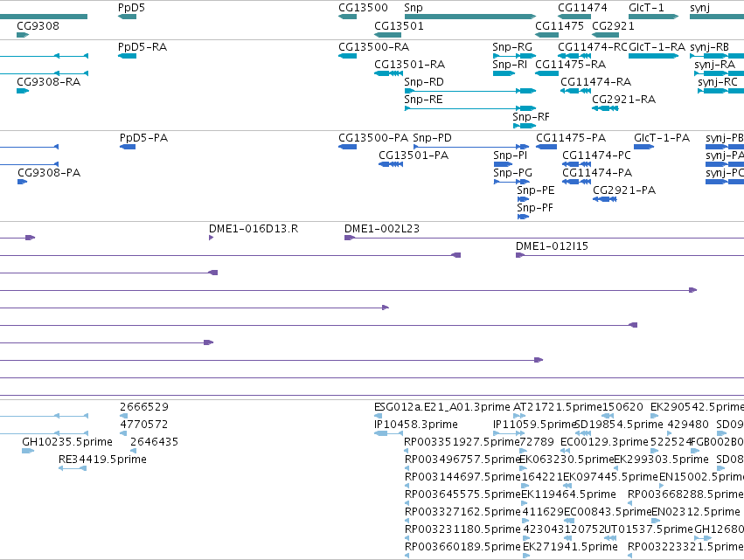Image resolution: width=744 pixels, height=560 pixels.
Task: Open the 2646435 EST label
Action: (x=154, y=442)
